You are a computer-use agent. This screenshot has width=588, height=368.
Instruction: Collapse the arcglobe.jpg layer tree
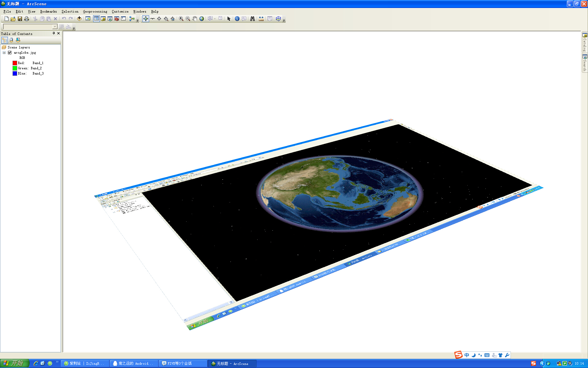click(4, 53)
